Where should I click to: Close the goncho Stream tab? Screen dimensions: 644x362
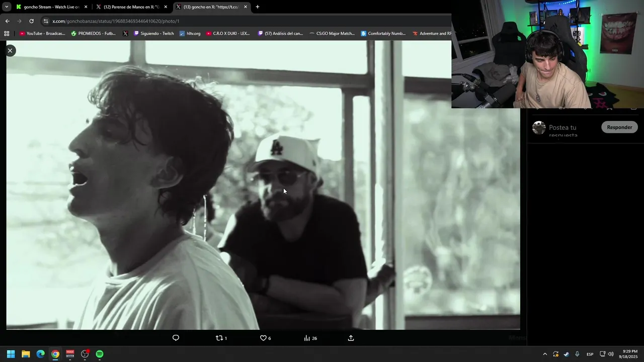point(86,7)
